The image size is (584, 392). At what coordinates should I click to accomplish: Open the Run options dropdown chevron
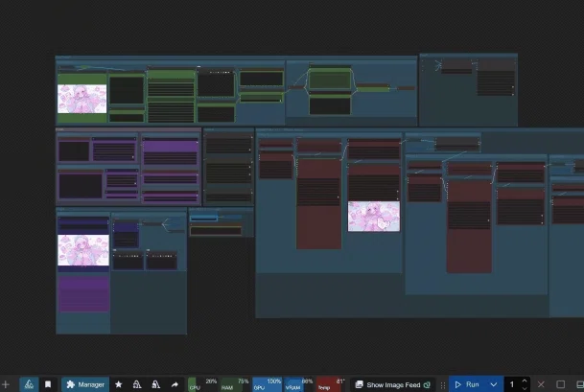tap(494, 384)
